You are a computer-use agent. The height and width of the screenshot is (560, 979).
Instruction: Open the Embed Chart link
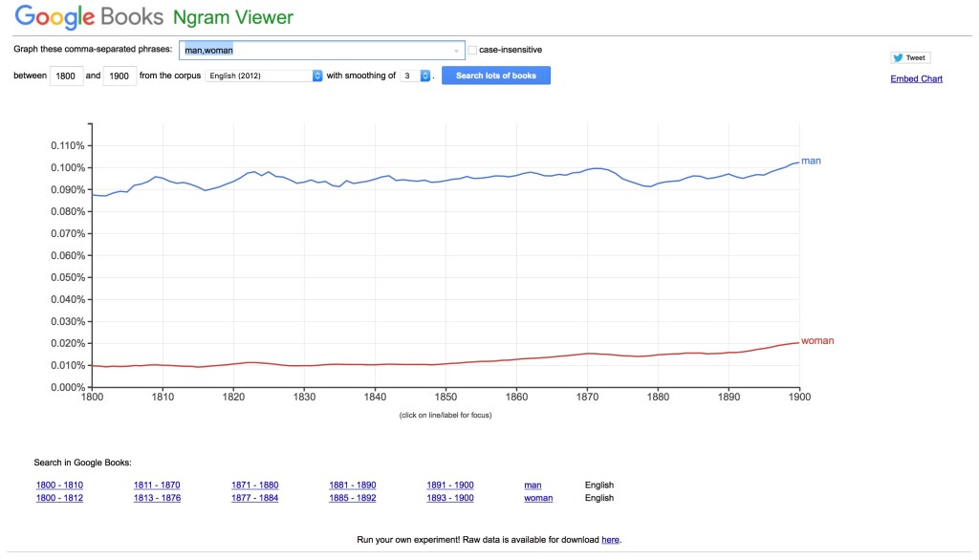916,78
